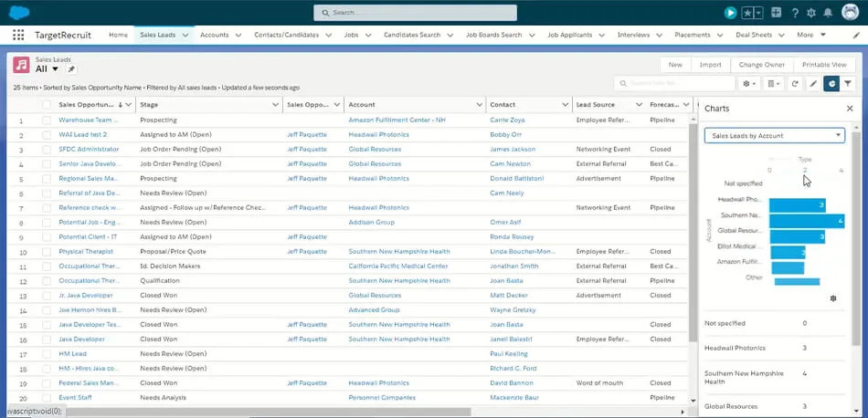
Task: Open the list filter funnel icon
Action: click(x=848, y=84)
